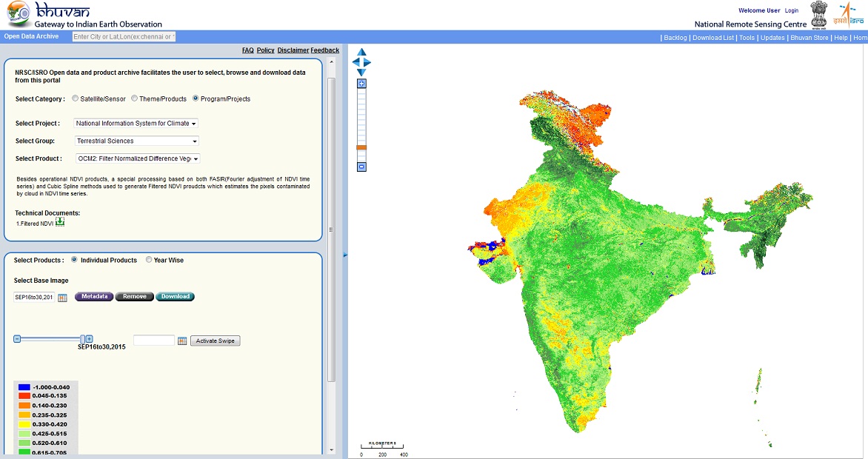Screen dimensions: 868x459
Task: Open the Tools menu
Action: [x=747, y=38]
